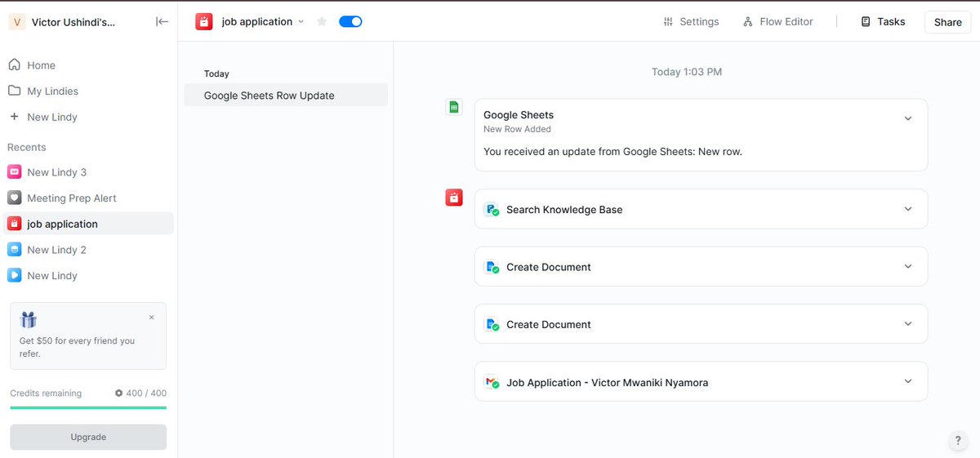Select Google Sheets Row Update task
Screen dimensions: 980x458
point(285,96)
